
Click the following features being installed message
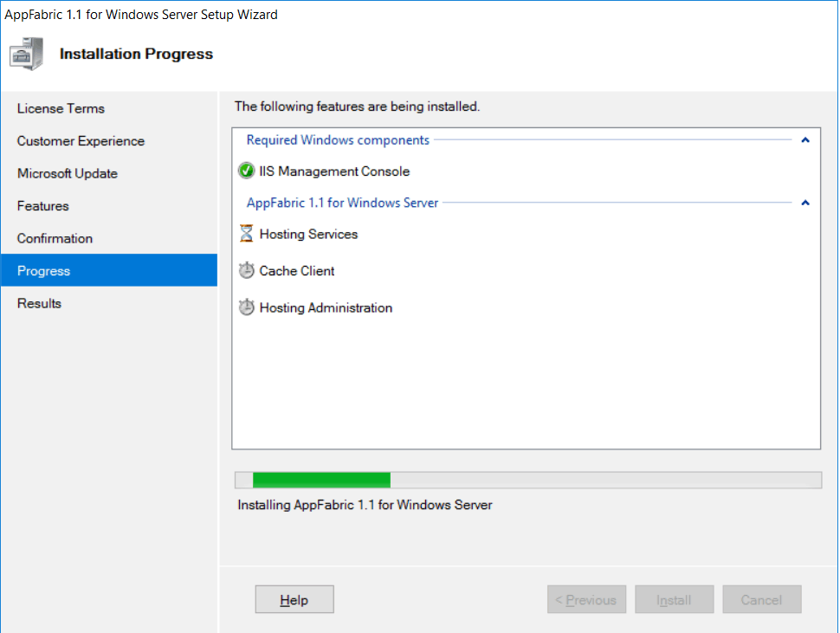coord(357,107)
